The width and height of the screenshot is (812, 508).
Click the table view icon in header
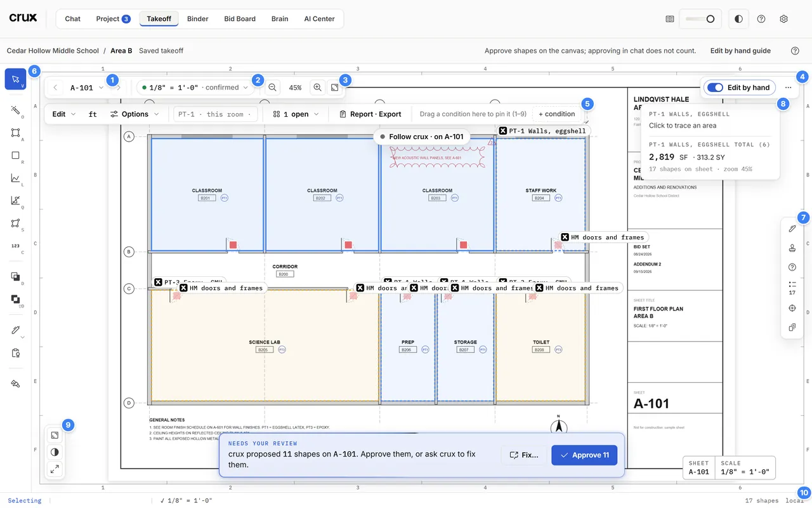point(670,19)
